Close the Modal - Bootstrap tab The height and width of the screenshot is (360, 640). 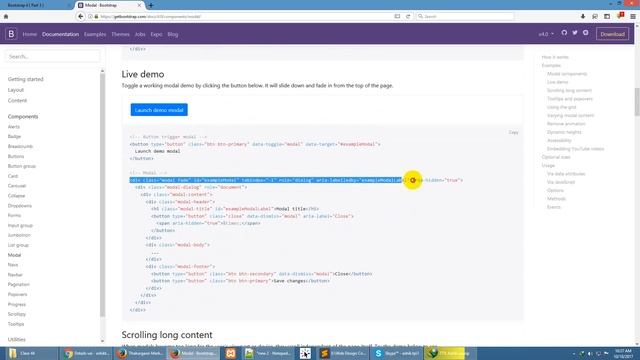tap(139, 5)
